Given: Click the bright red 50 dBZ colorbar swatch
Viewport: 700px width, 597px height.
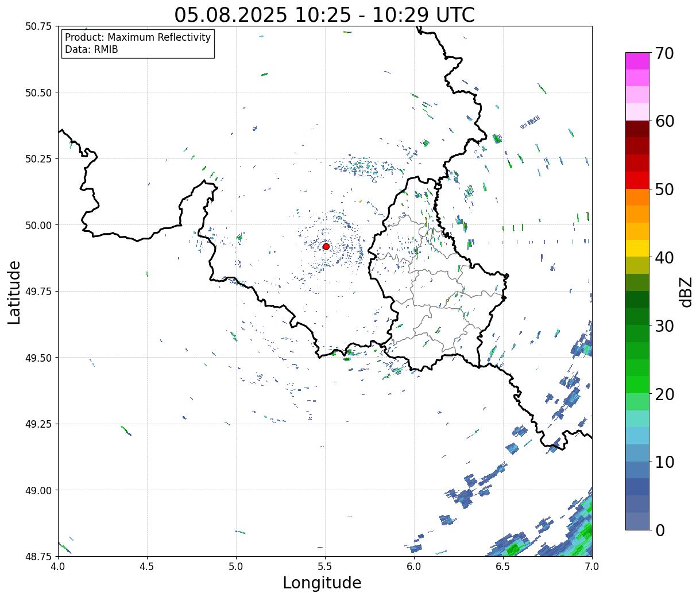Looking at the screenshot, I should pyautogui.click(x=637, y=180).
